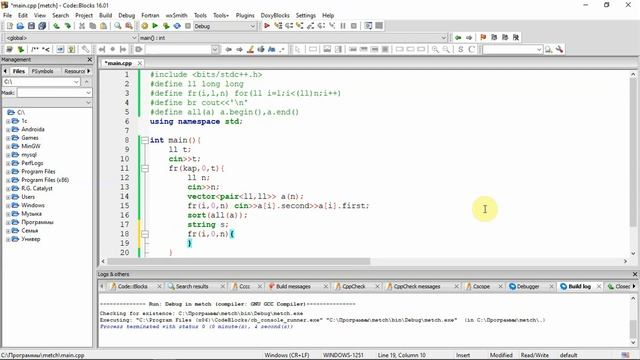Open the global scope dropdown
Screen dimensions: 640x360
pyautogui.click(x=133, y=38)
